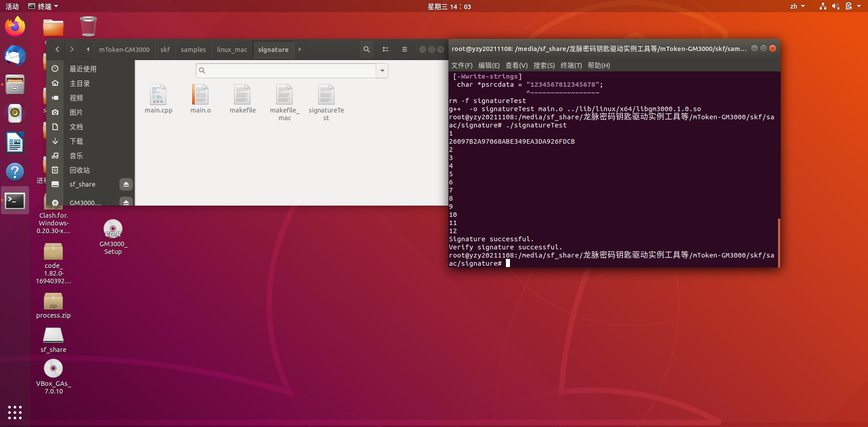Show all applications grid

[15, 412]
